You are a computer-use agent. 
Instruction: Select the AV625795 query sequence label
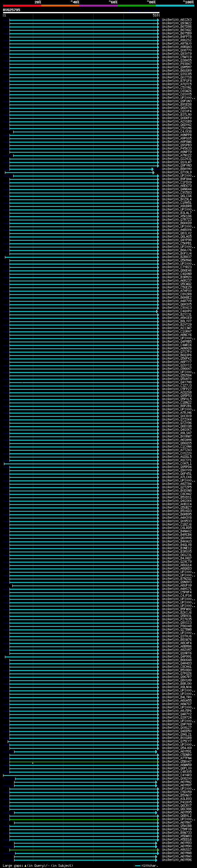point(11,10)
